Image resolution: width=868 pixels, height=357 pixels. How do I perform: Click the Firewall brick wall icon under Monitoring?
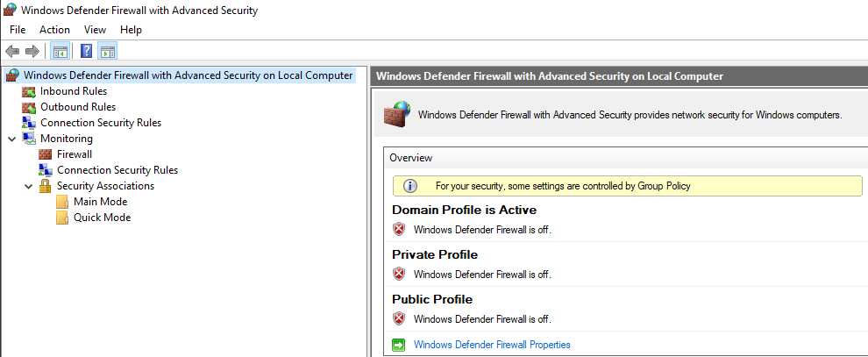[x=46, y=154]
